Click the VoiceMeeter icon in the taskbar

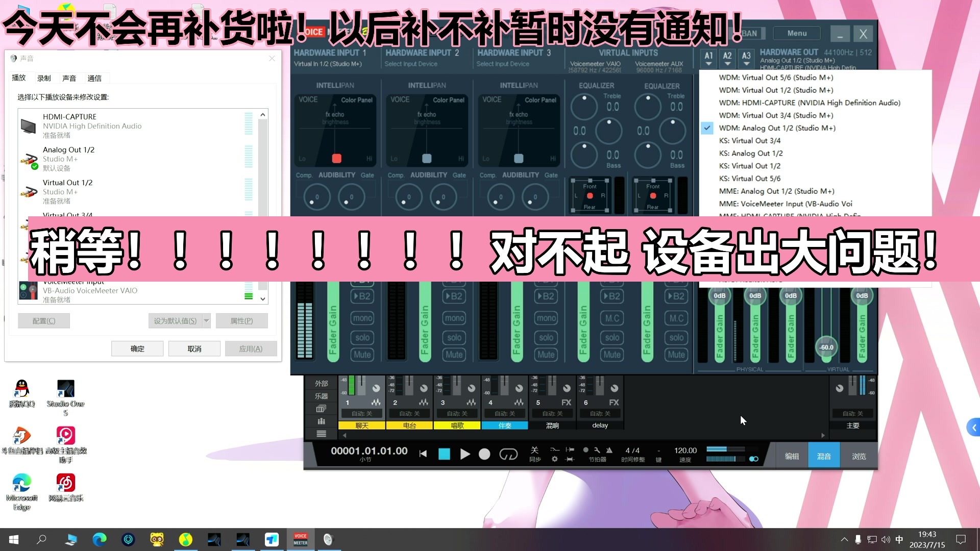pyautogui.click(x=300, y=539)
